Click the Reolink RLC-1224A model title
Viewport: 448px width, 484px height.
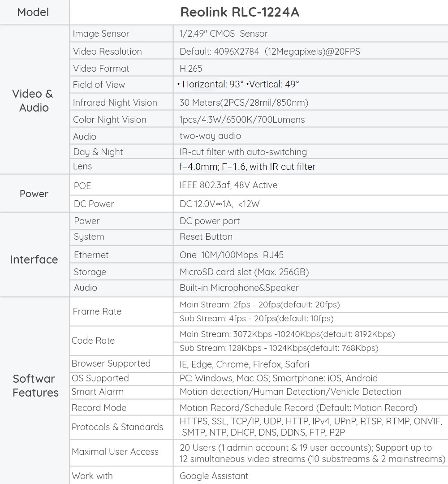coord(239,12)
